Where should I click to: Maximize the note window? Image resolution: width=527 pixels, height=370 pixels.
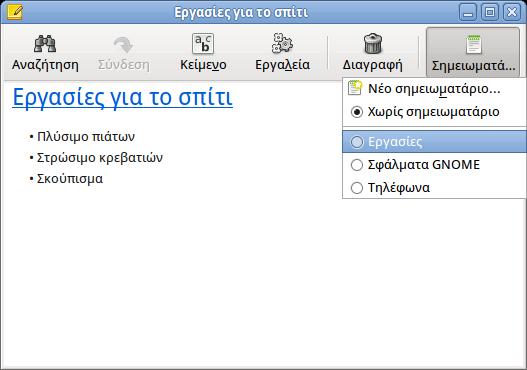coord(490,12)
